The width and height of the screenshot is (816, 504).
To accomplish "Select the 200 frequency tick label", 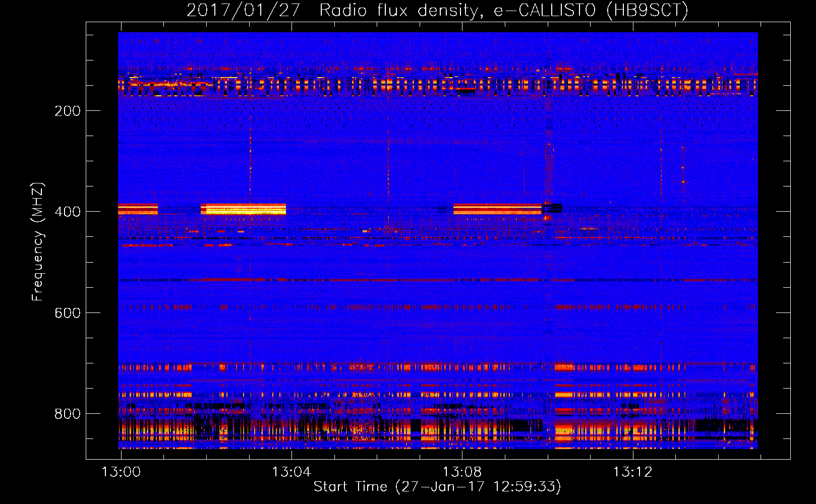I will (68, 111).
